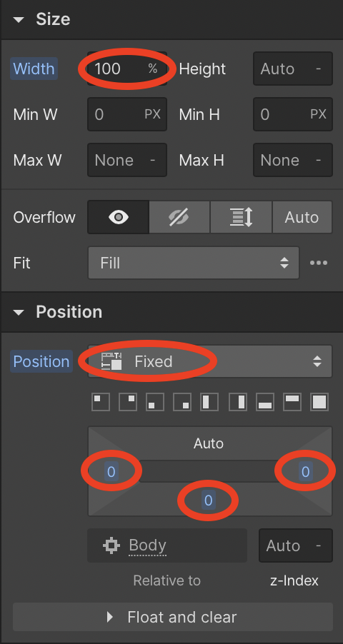Set overflow to visible with eye icon

pyautogui.click(x=118, y=217)
